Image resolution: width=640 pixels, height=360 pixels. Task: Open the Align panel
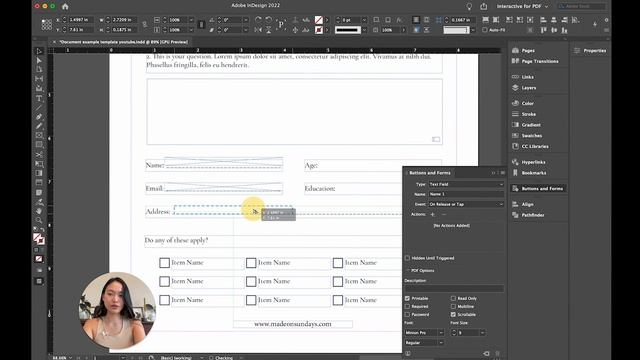pyautogui.click(x=522, y=204)
